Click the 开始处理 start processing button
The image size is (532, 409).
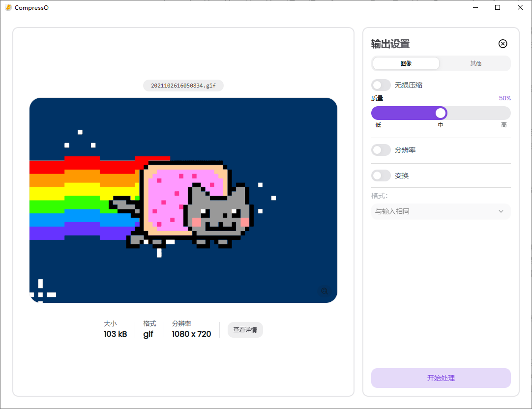click(441, 378)
